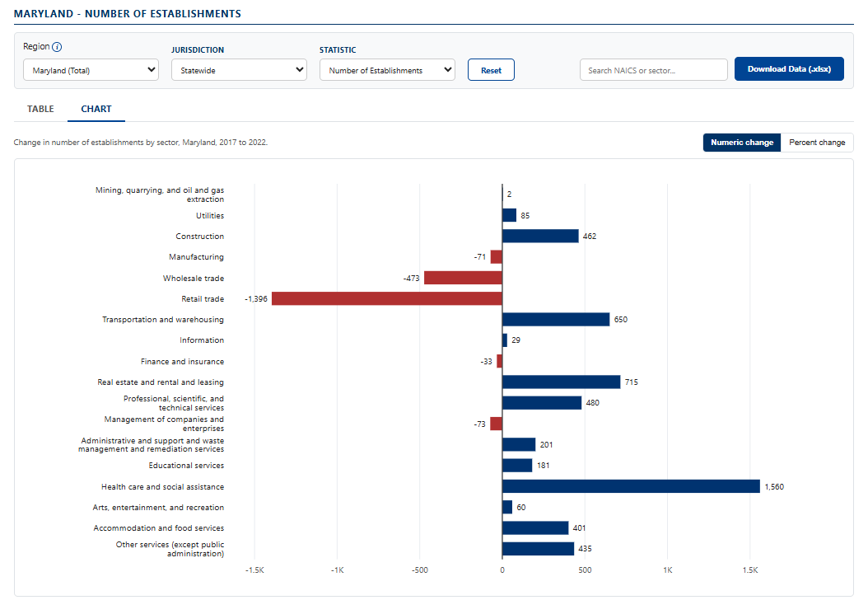Download Data as xlsx file

click(789, 68)
